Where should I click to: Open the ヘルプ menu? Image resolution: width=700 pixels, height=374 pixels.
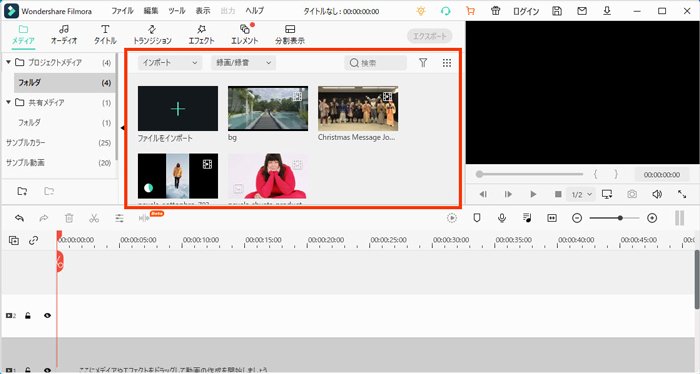tap(254, 11)
